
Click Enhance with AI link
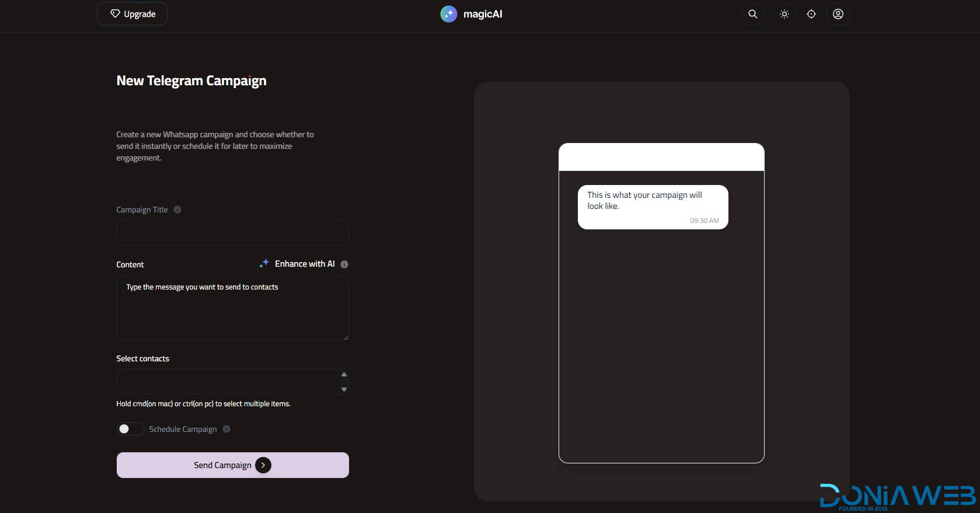[x=305, y=264]
